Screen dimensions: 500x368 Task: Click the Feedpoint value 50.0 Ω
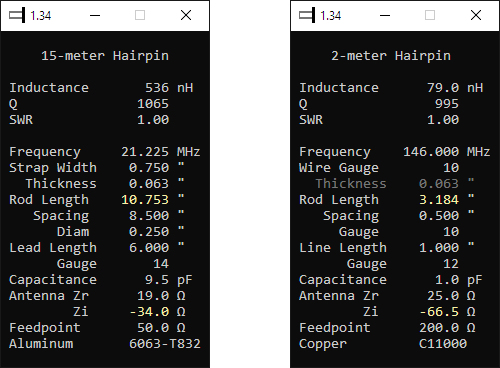pyautogui.click(x=161, y=328)
